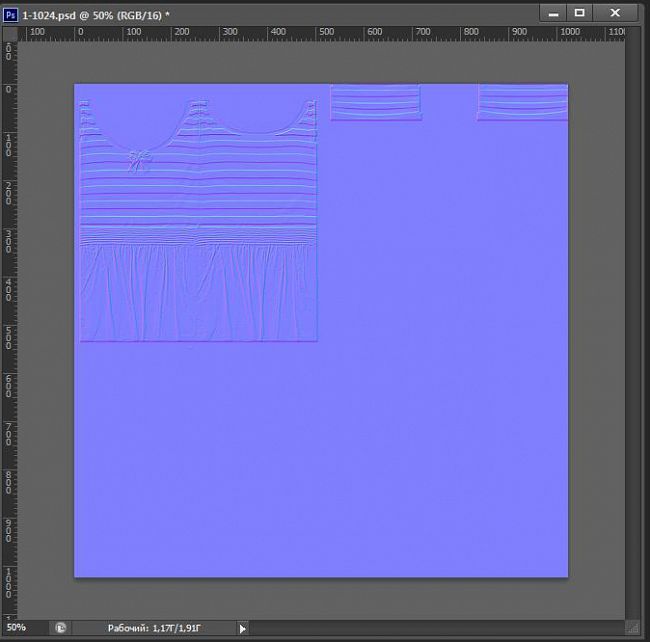Click the ruler origin corner box

pyautogui.click(x=9, y=32)
